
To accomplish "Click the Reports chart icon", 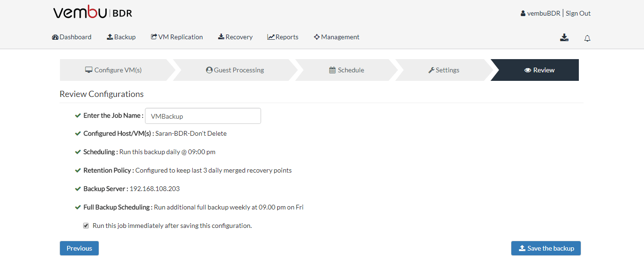I will click(271, 37).
